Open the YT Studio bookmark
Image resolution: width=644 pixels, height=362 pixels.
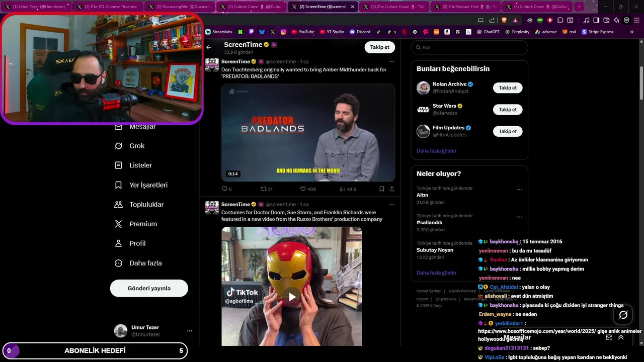click(332, 32)
